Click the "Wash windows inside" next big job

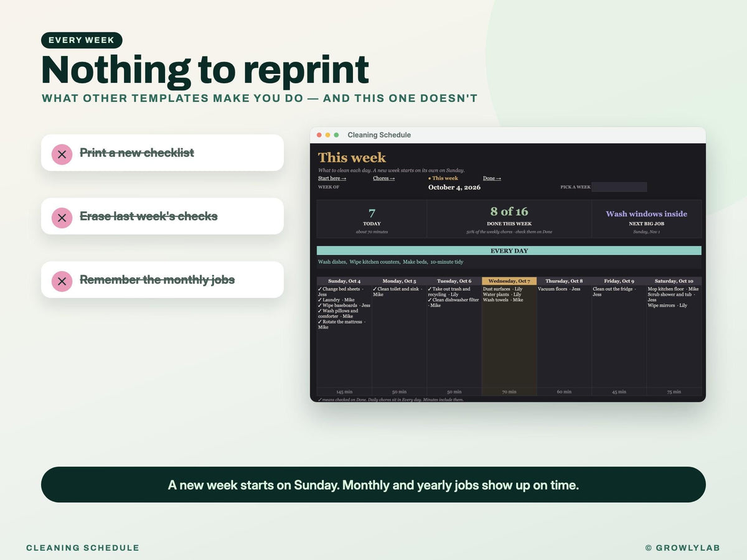(646, 214)
